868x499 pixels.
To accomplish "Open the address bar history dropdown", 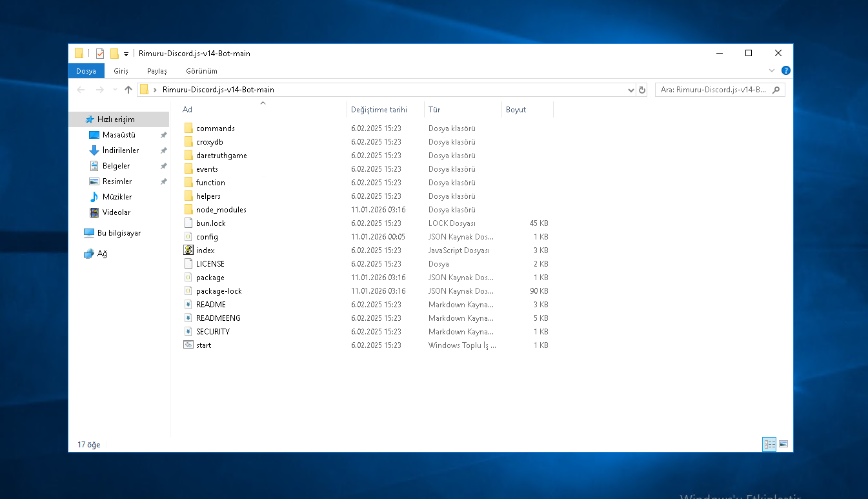I will click(x=631, y=90).
